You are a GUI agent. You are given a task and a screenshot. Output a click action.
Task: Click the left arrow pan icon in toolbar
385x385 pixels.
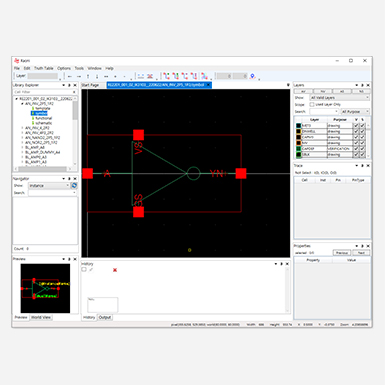pyautogui.click(x=70, y=76)
